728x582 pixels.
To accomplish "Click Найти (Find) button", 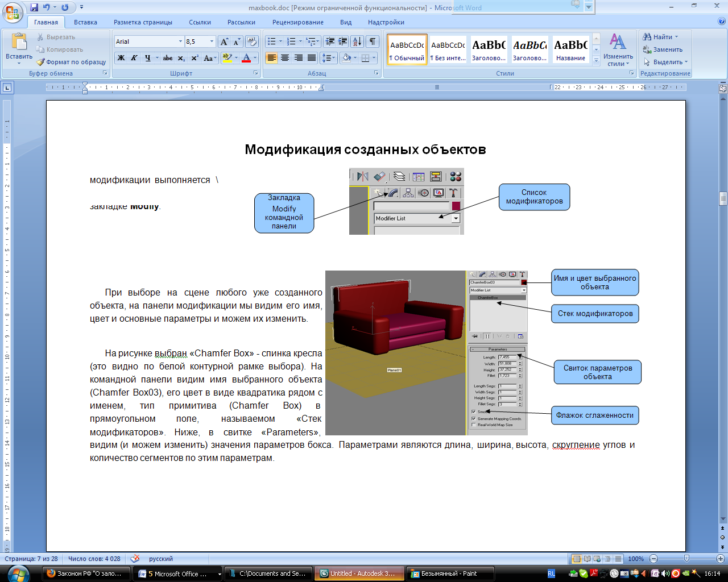I will (661, 37).
